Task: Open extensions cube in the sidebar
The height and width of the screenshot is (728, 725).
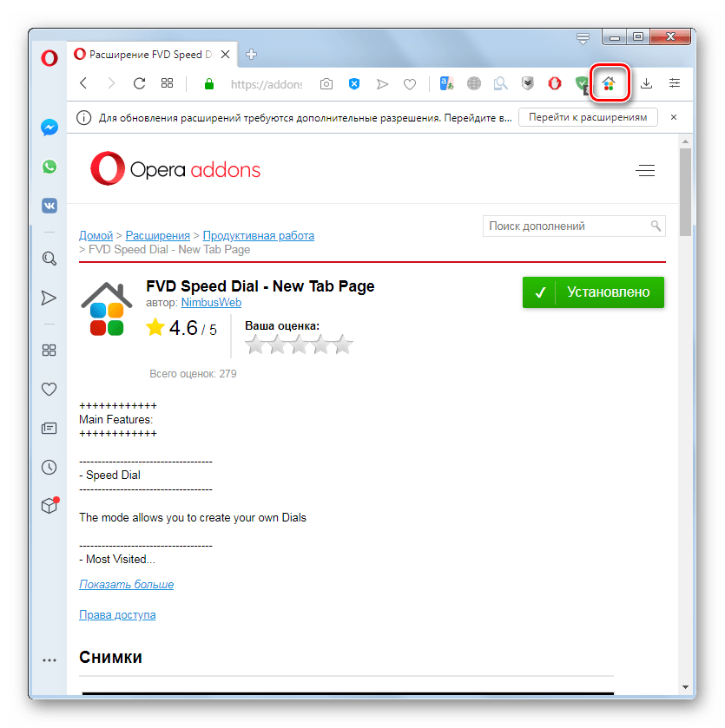Action: [50, 505]
